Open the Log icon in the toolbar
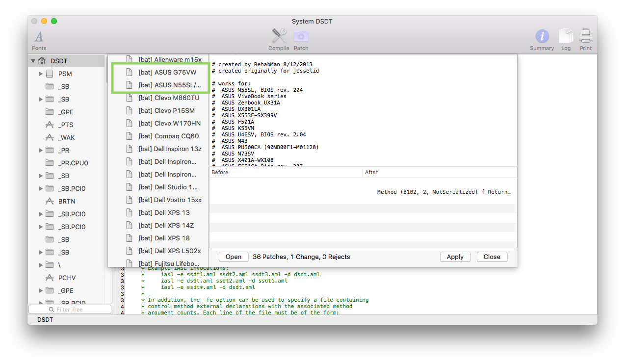Screen dimensions: 625x364 [566, 36]
